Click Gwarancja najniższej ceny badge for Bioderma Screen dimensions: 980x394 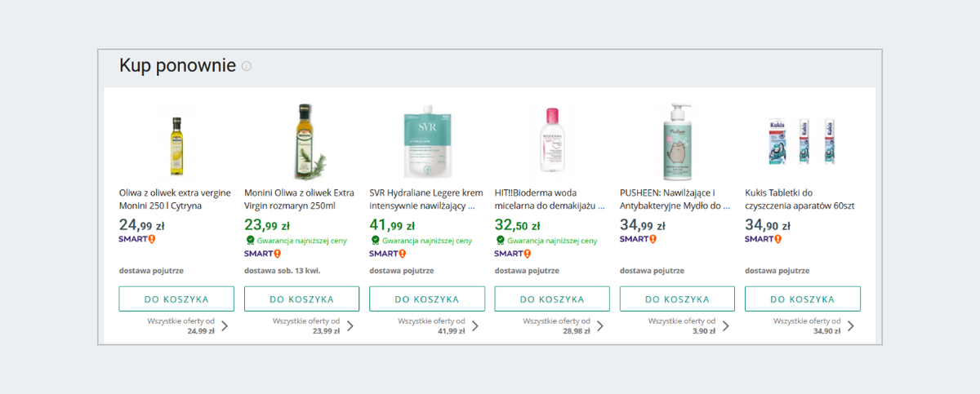point(546,241)
